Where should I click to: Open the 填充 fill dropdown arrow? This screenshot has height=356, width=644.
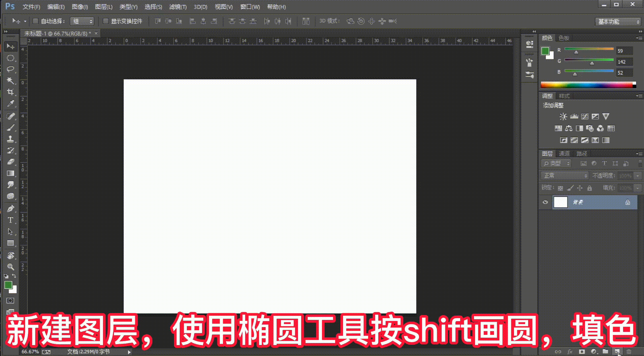(638, 188)
